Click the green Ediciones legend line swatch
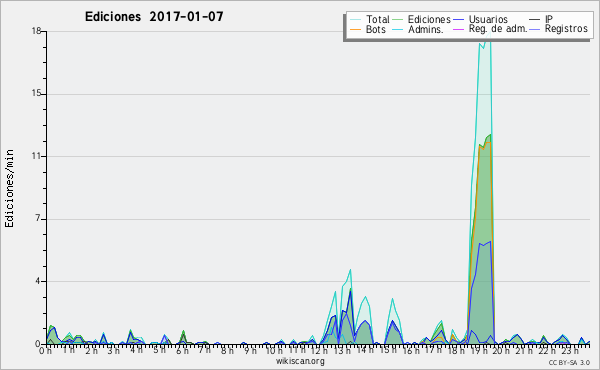This screenshot has height=370, width=600. pos(398,19)
